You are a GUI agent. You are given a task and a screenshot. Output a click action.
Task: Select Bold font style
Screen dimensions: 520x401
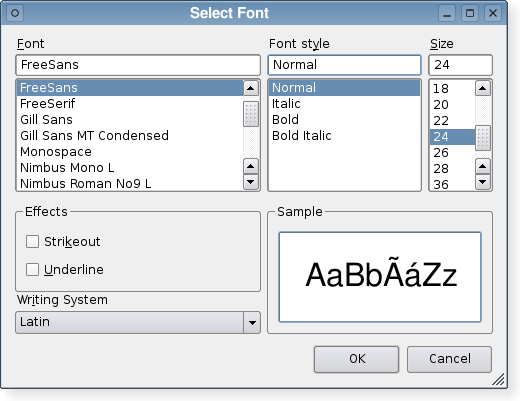point(345,120)
